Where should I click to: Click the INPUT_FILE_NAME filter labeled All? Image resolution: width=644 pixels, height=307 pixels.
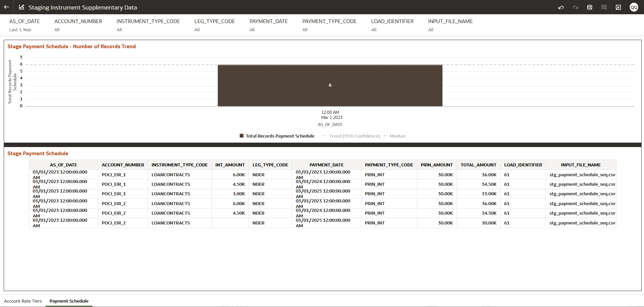pyautogui.click(x=450, y=25)
